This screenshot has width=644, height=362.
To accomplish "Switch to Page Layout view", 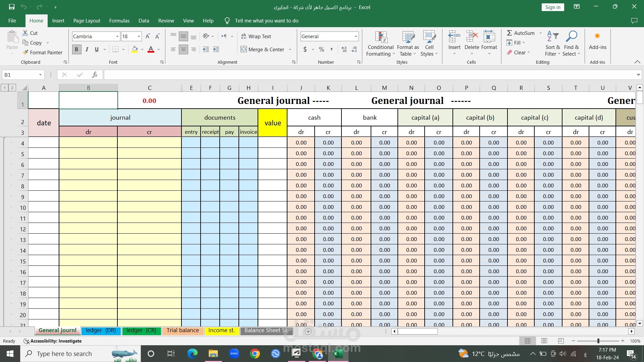I will pos(544,341).
